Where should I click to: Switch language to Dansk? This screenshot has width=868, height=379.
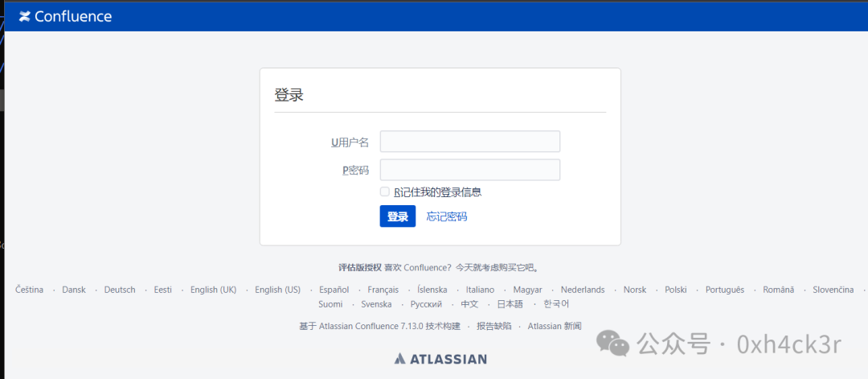pyautogui.click(x=74, y=290)
